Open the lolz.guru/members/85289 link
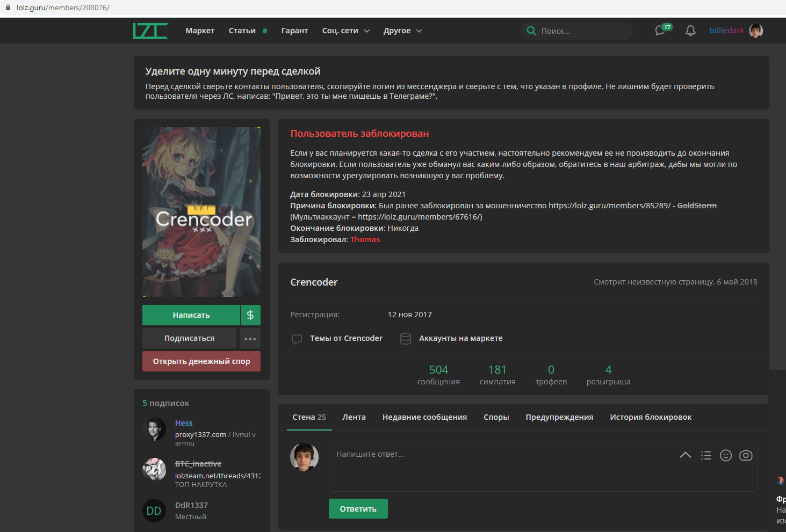Image resolution: width=786 pixels, height=532 pixels. pos(609,206)
